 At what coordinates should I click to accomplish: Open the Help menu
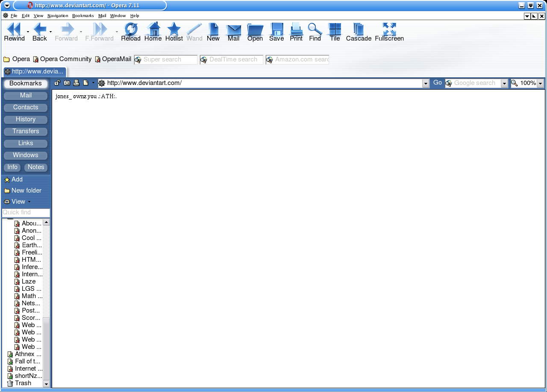coord(135,16)
